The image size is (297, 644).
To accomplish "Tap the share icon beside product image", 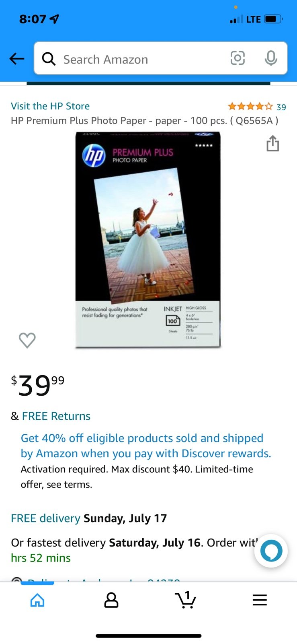I will coord(272,143).
